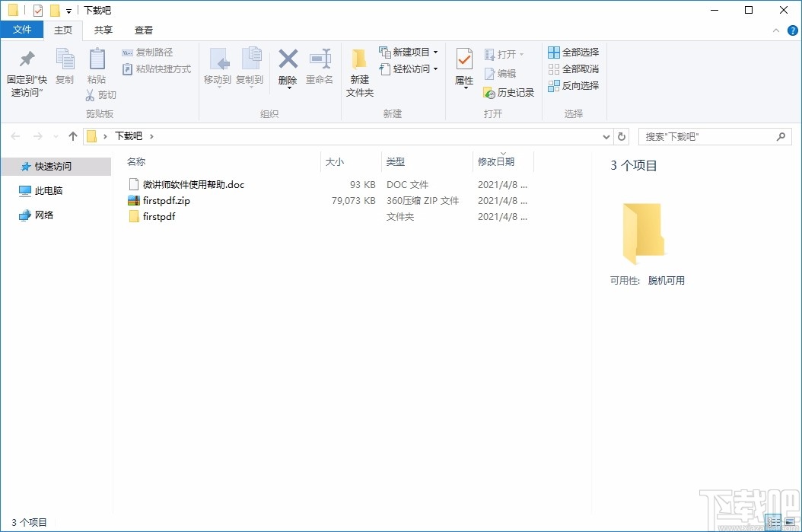
Task: Select all items via 全部选择
Action: pos(573,52)
